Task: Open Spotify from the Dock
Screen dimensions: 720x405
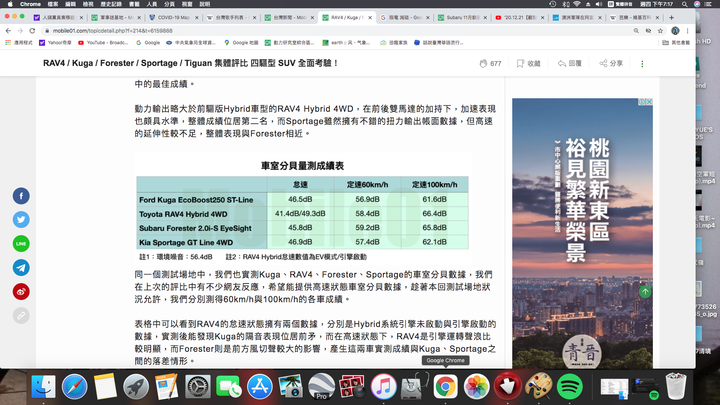Action: click(x=569, y=387)
